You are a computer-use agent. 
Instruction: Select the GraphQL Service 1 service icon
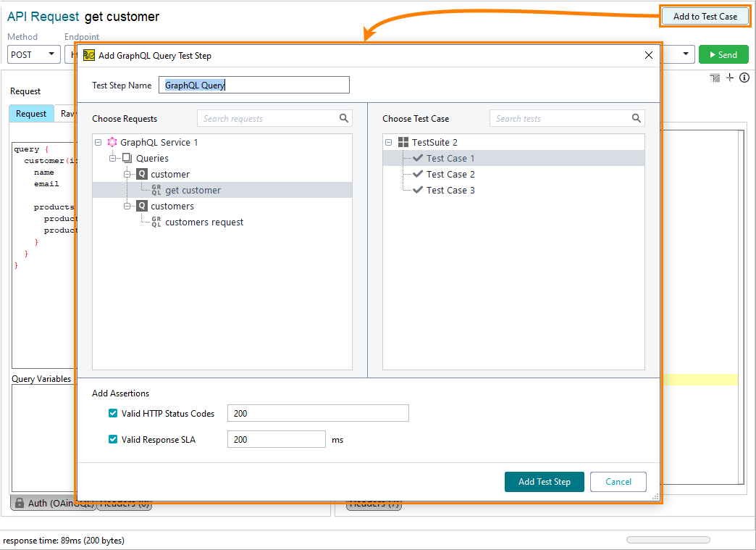coord(113,142)
